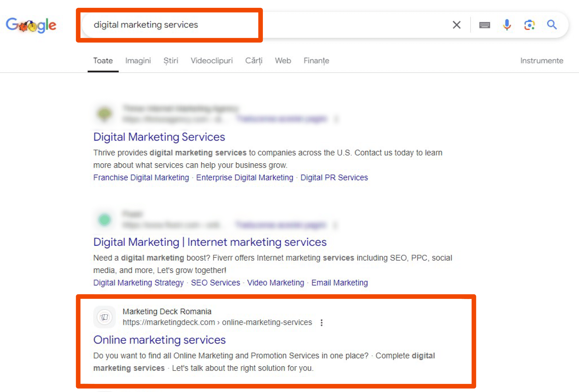Click the Marketing Deck snippet description text

coord(264,362)
